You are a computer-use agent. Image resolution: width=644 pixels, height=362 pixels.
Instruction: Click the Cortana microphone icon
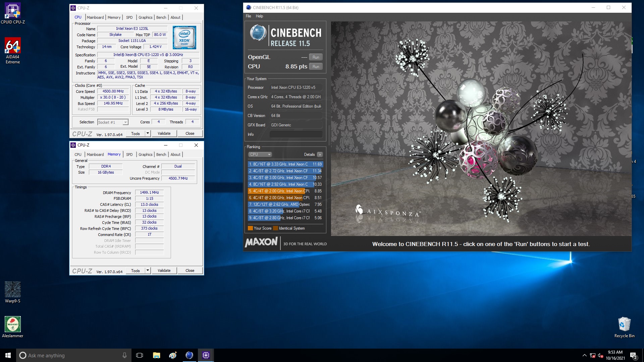124,355
